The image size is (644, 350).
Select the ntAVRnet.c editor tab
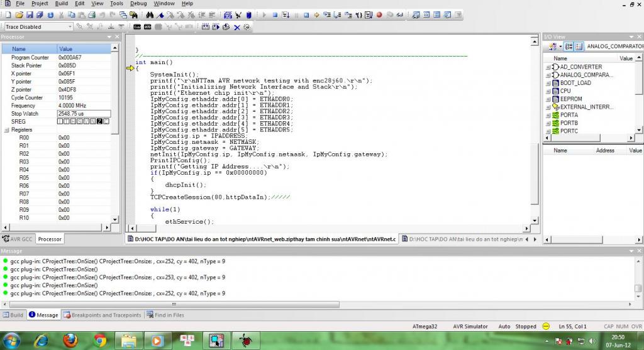tap(262, 239)
